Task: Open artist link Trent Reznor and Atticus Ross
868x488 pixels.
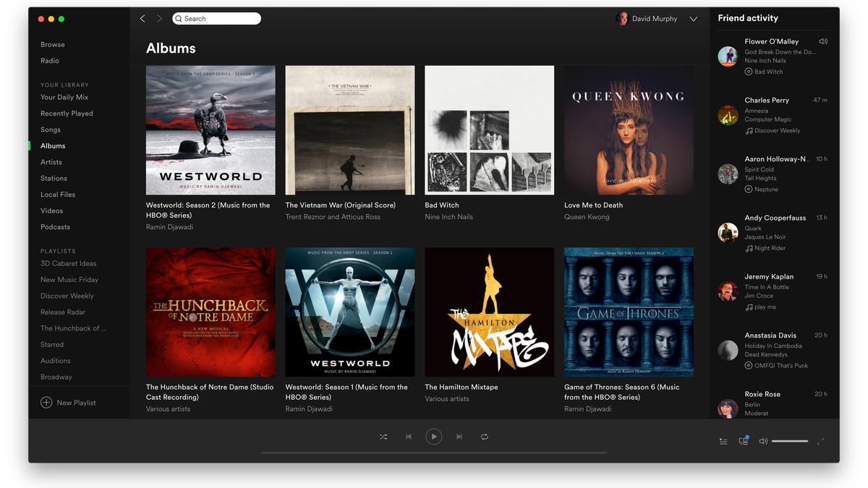Action: [333, 217]
